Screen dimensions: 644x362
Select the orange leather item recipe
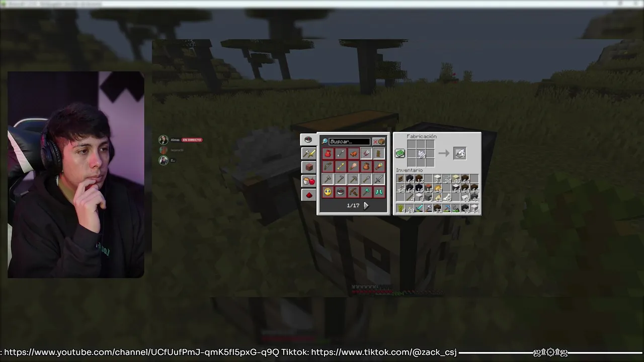353,153
